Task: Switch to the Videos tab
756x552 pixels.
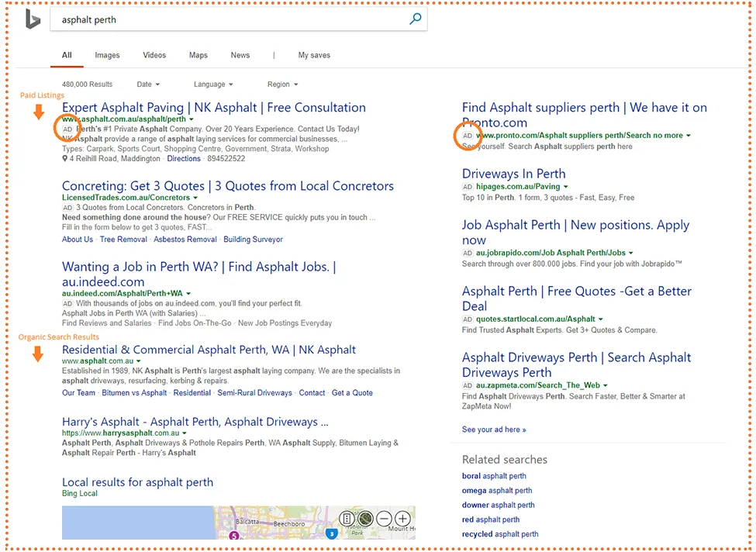Action: (x=154, y=55)
